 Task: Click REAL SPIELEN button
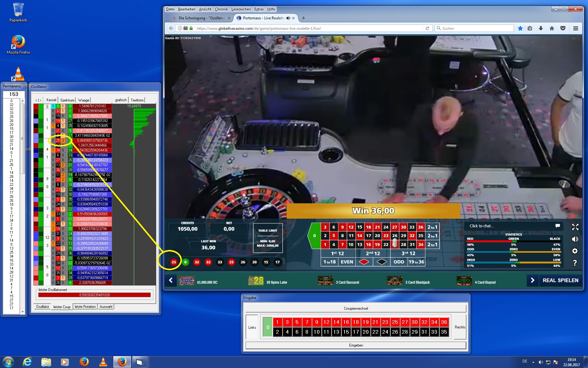pyautogui.click(x=560, y=280)
